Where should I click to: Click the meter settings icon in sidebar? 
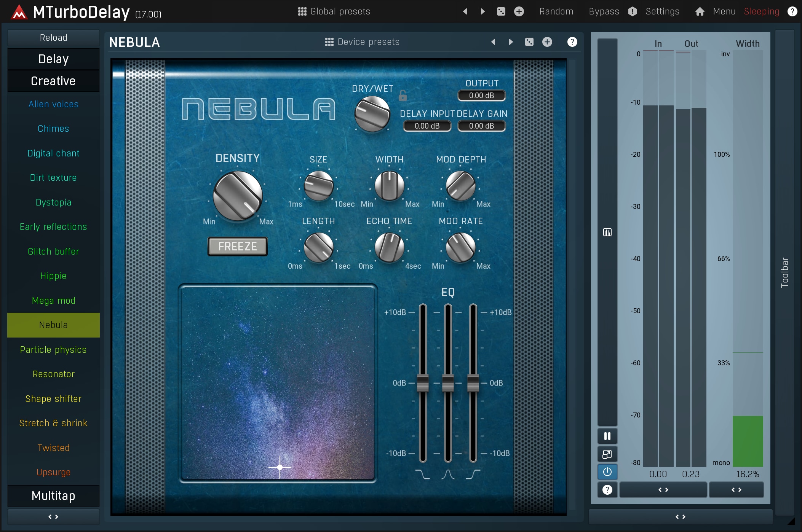(607, 232)
